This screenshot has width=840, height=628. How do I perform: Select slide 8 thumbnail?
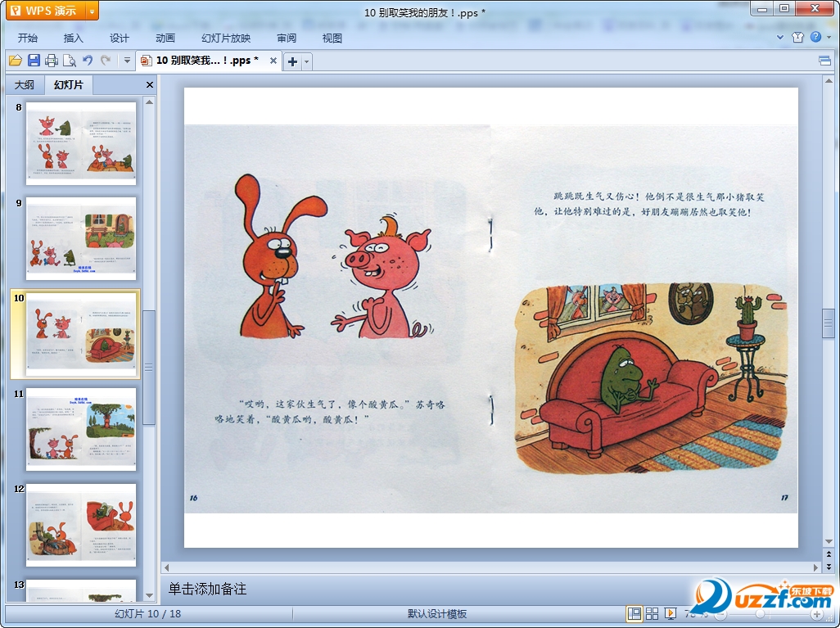(81, 143)
